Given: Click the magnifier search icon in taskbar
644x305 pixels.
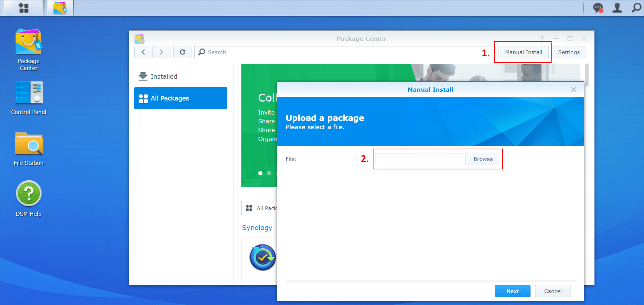Looking at the screenshot, I should 636,8.
